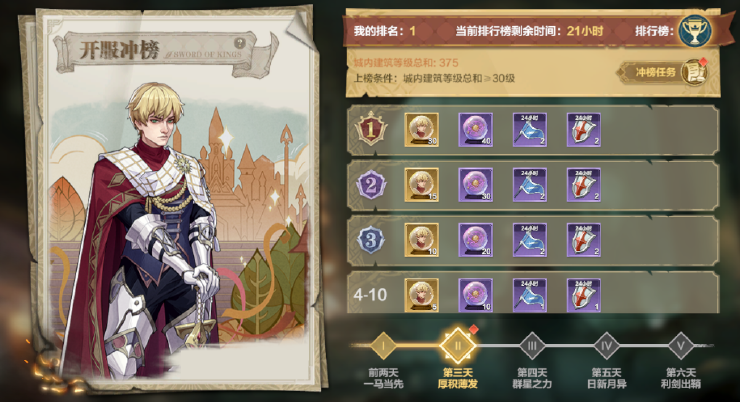Image resolution: width=740 pixels, height=402 pixels.
Task: Click the 4-10 rank row label
Action: tap(370, 295)
